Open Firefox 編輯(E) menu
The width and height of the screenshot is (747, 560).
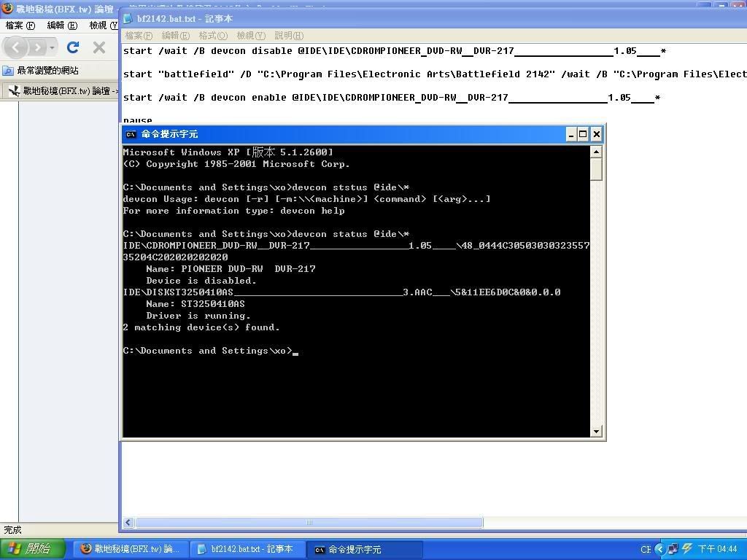click(x=62, y=25)
